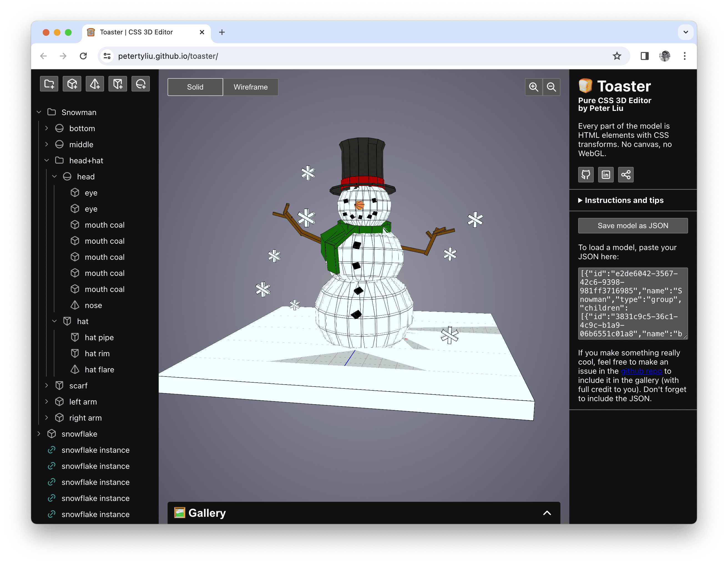Switch view mode to Solid

point(195,87)
